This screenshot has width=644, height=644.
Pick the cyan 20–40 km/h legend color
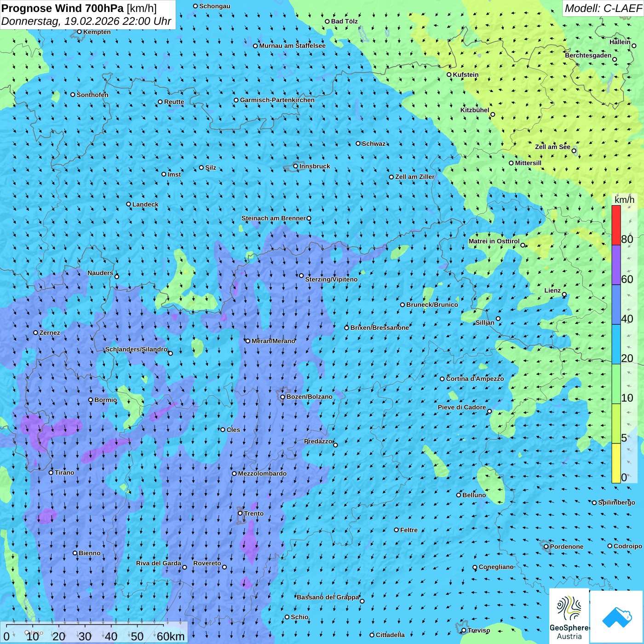tap(616, 345)
